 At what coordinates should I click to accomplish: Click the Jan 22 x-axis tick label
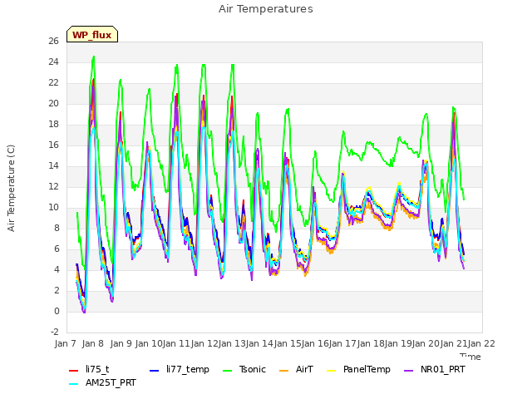(481, 343)
